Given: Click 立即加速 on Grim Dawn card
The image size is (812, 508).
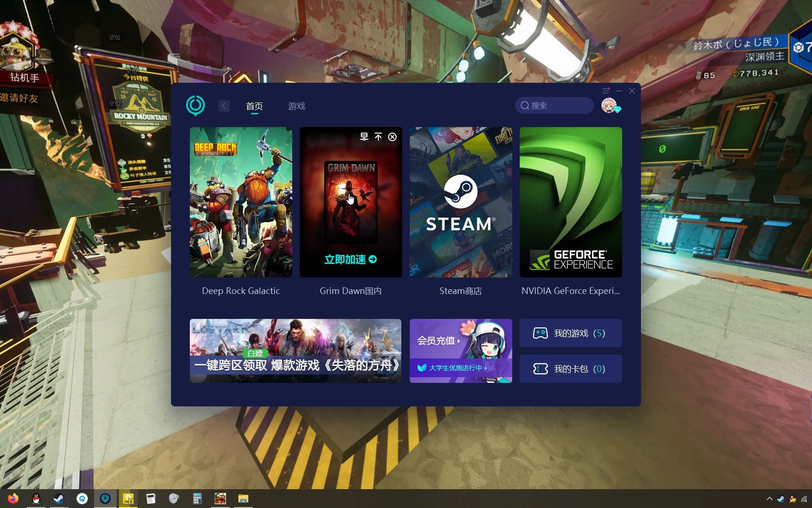Looking at the screenshot, I should (x=351, y=259).
